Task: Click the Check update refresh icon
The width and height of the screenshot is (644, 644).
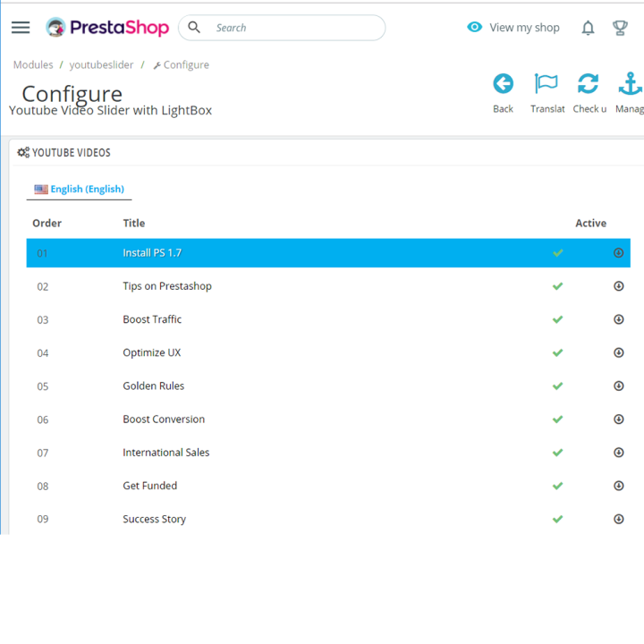Action: coord(589,84)
